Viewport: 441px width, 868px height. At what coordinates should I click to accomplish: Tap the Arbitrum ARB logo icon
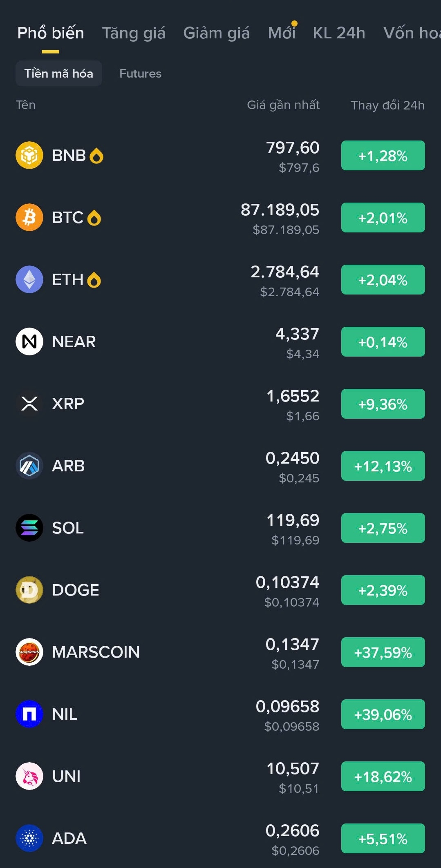coord(29,466)
